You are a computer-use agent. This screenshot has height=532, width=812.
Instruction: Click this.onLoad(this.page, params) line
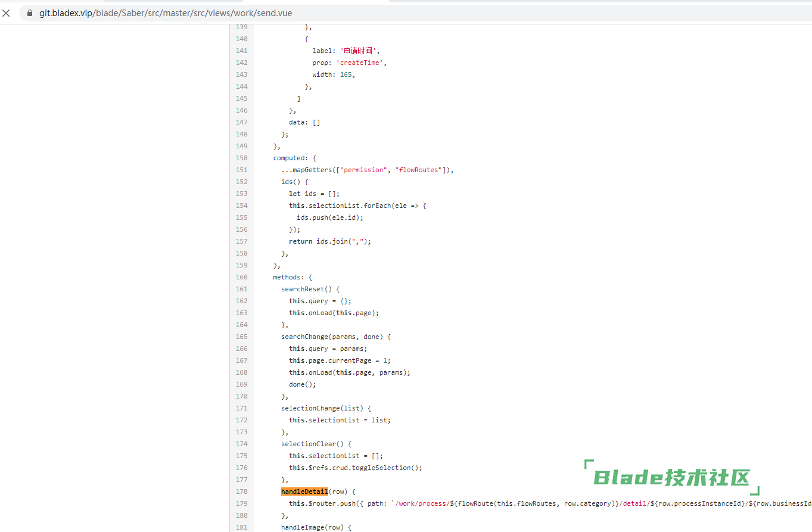point(350,372)
